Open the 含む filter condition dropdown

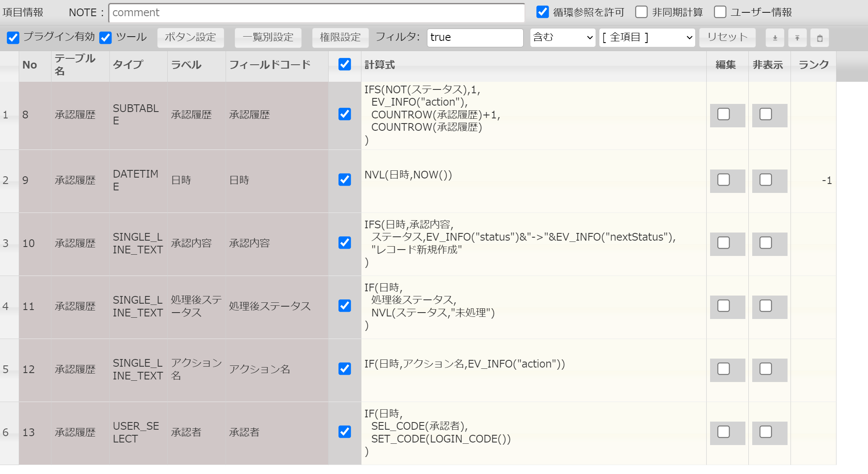point(562,37)
